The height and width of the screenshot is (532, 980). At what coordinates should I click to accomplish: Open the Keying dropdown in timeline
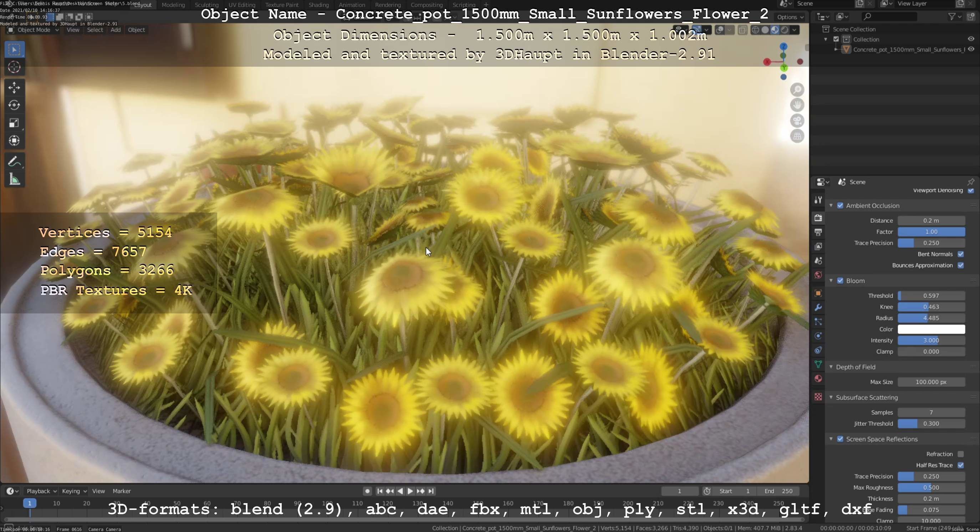click(x=74, y=491)
